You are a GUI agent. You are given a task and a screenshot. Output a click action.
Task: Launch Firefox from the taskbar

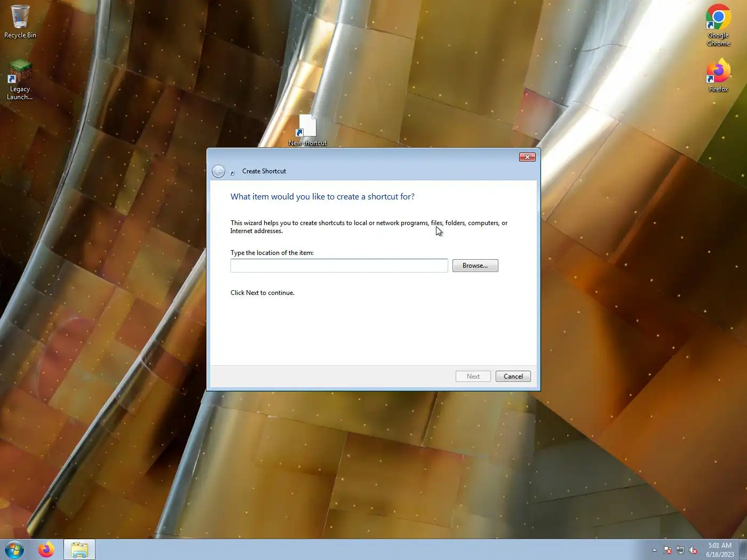tap(46, 549)
